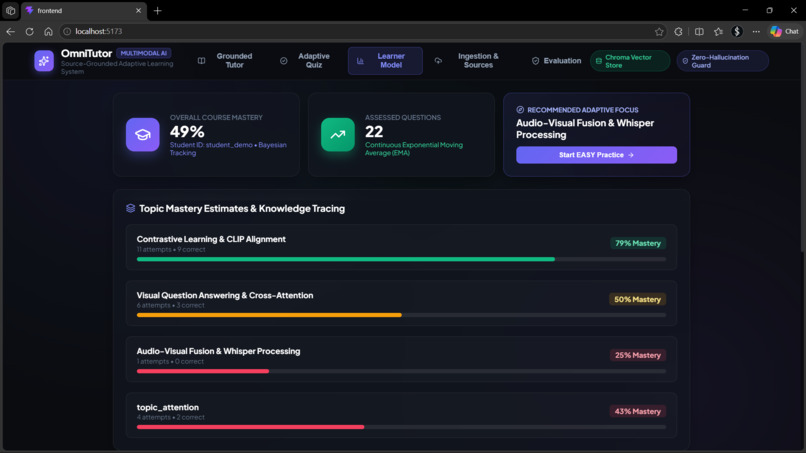806x453 pixels.
Task: Open the favorites list icon
Action: (x=718, y=31)
